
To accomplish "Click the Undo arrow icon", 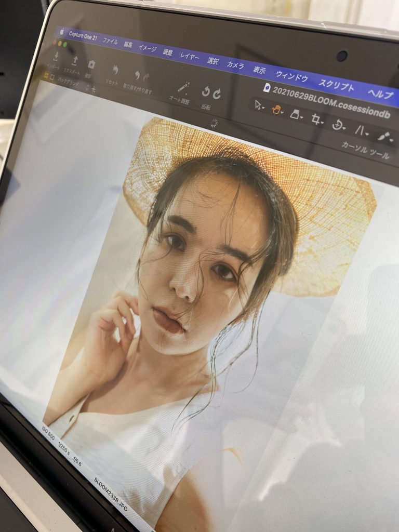I will click(137, 75).
